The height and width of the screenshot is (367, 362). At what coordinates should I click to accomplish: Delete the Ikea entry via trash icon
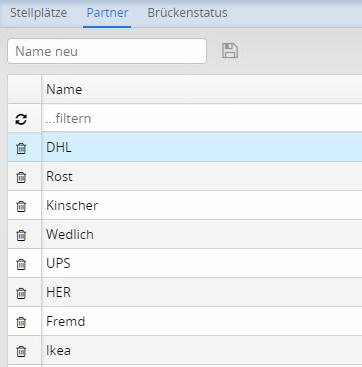click(21, 351)
